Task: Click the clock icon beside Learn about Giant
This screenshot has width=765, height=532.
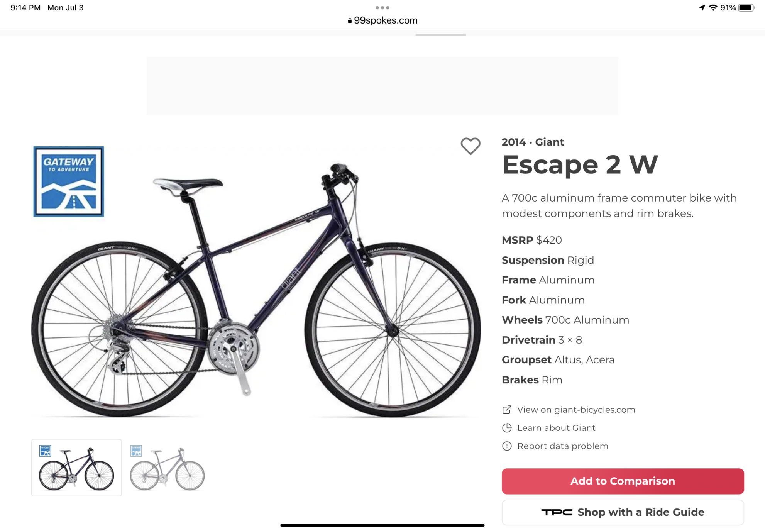Action: (x=506, y=428)
